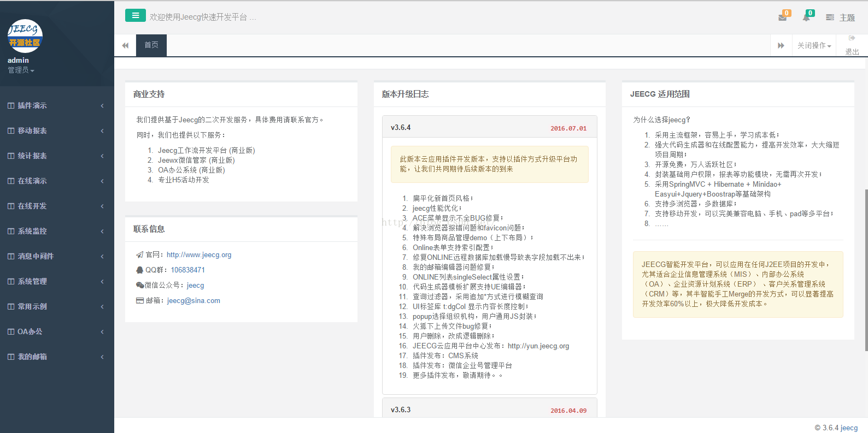This screenshot has height=433, width=868.
Task: Open the 统计报表 sidebar menu
Action: point(57,156)
